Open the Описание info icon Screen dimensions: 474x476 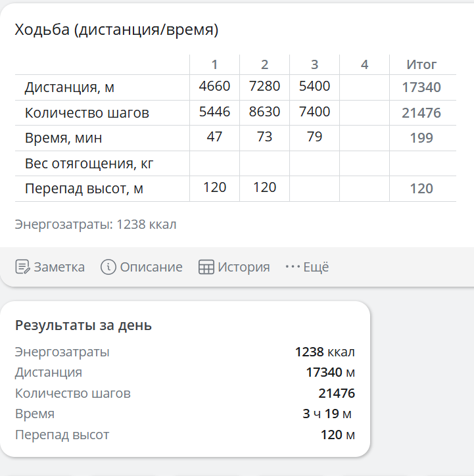coord(108,267)
